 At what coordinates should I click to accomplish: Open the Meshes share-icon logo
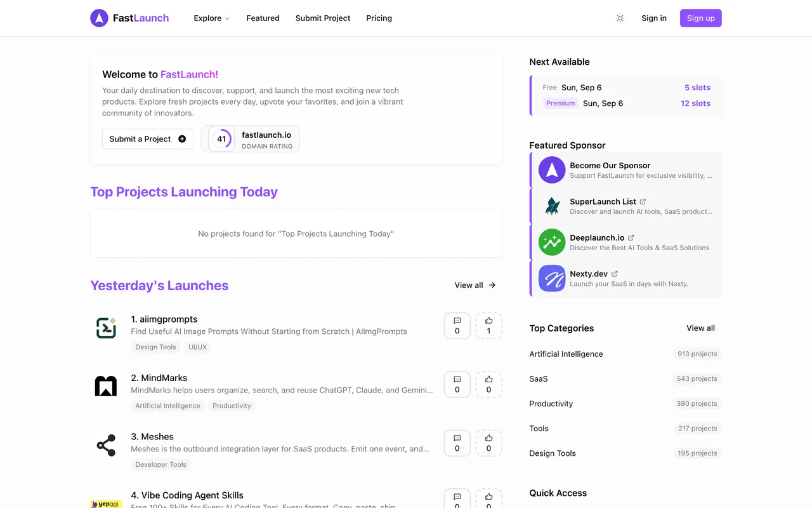point(106,445)
